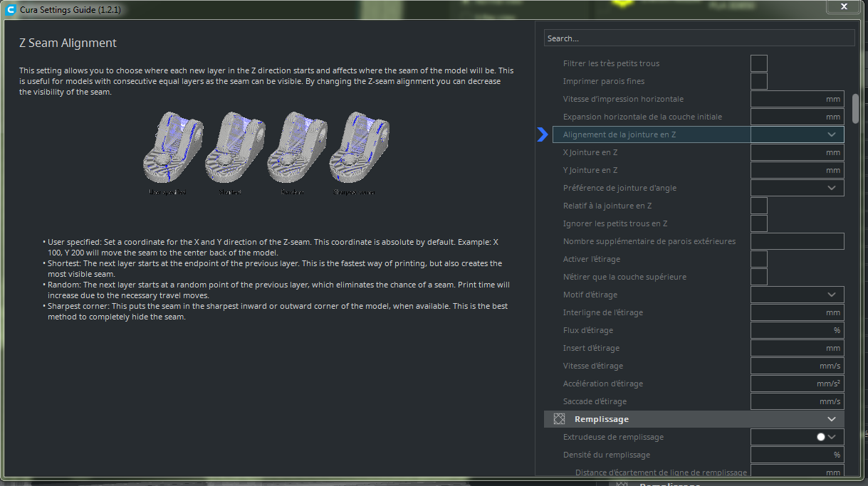Screen dimensions: 868x486
Task: Select the Densité du remplissage label
Action: pyautogui.click(x=606, y=455)
